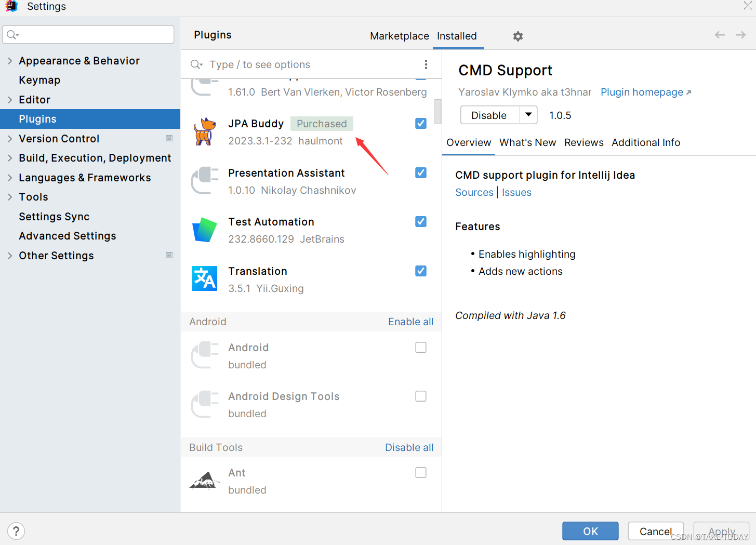Click the Version Control project-level settings icon
This screenshot has height=545, width=756.
(169, 138)
